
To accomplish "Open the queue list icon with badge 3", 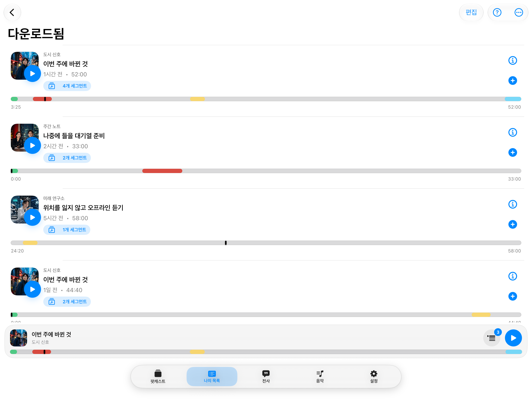I will (492, 338).
